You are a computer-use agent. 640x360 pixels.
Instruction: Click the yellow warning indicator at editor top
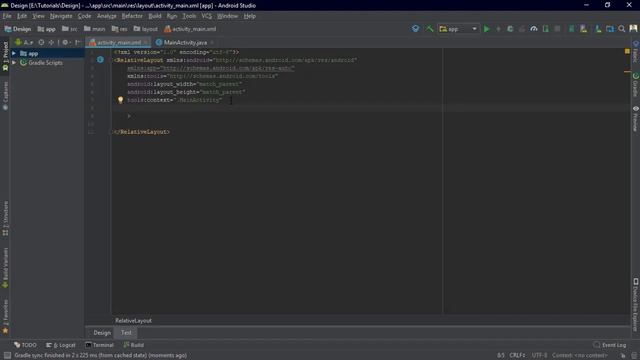coord(627,51)
